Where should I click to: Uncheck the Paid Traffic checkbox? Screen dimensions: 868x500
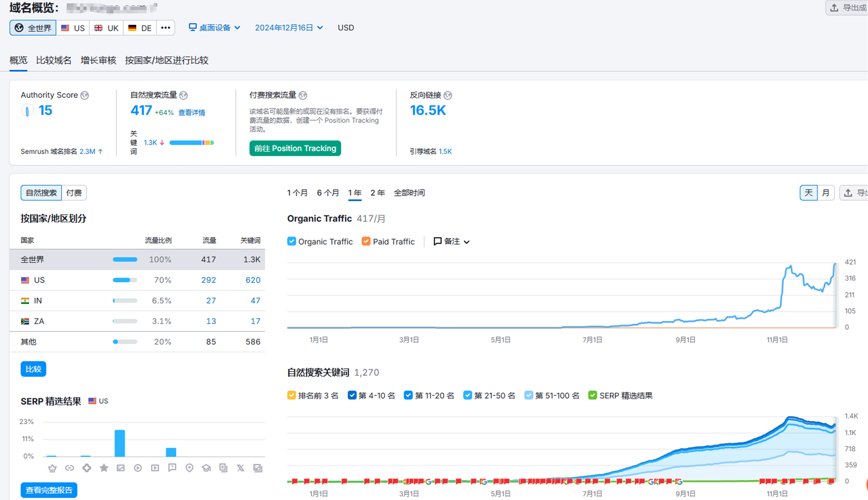pyautogui.click(x=366, y=242)
